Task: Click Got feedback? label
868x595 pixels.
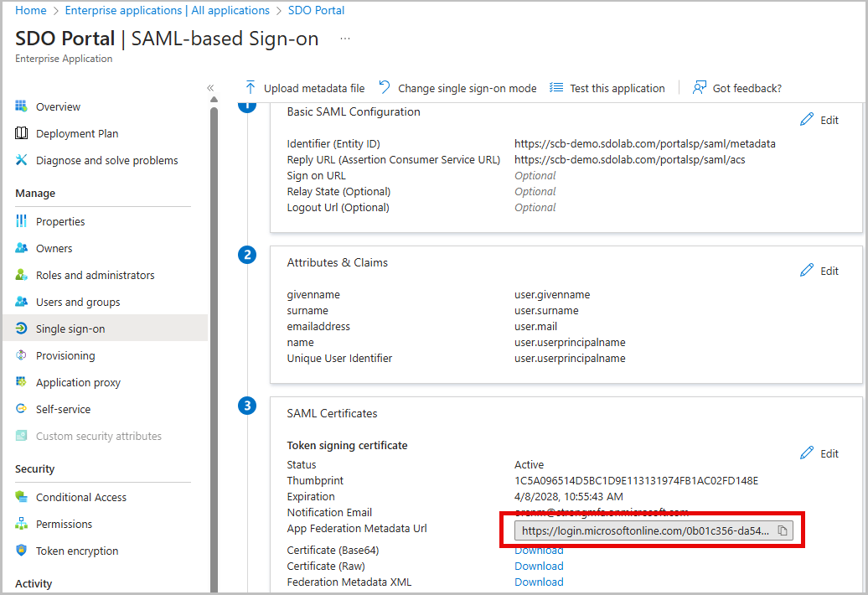Action: tap(747, 88)
